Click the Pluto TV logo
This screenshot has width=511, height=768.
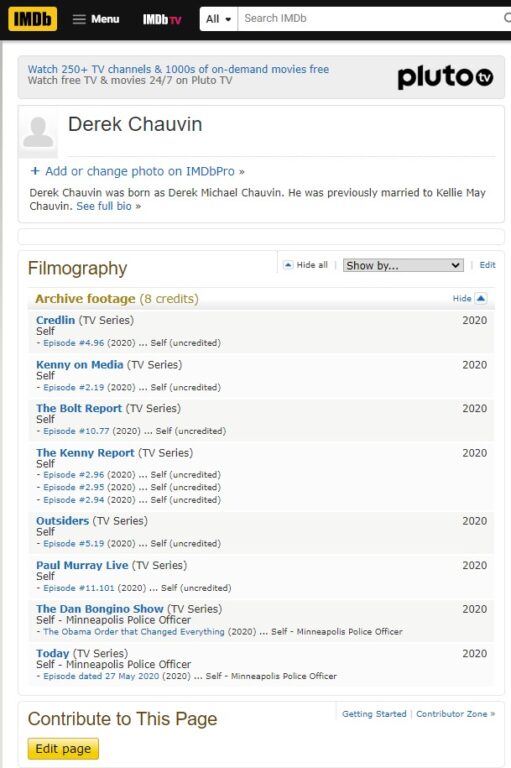coord(445,77)
